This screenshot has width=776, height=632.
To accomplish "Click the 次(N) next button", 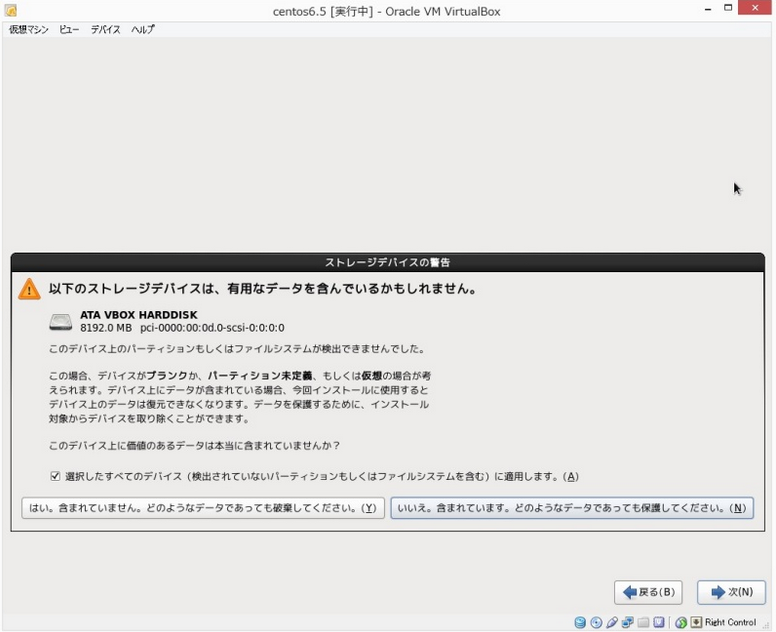I will [x=731, y=592].
